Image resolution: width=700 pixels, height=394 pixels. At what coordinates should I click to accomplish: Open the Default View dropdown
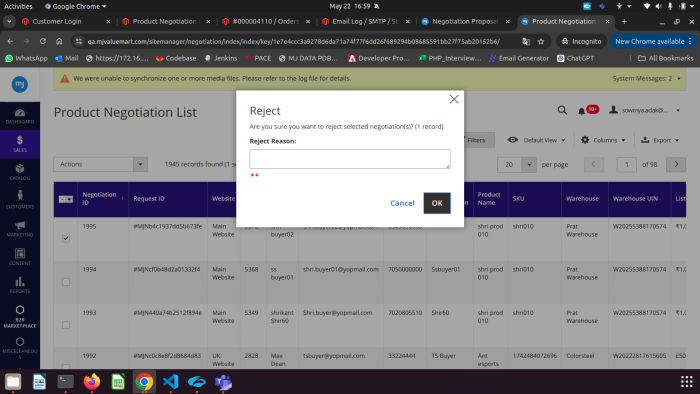[536, 140]
